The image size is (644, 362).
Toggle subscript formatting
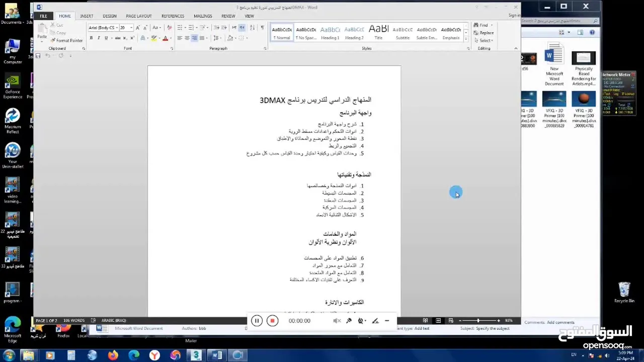125,38
